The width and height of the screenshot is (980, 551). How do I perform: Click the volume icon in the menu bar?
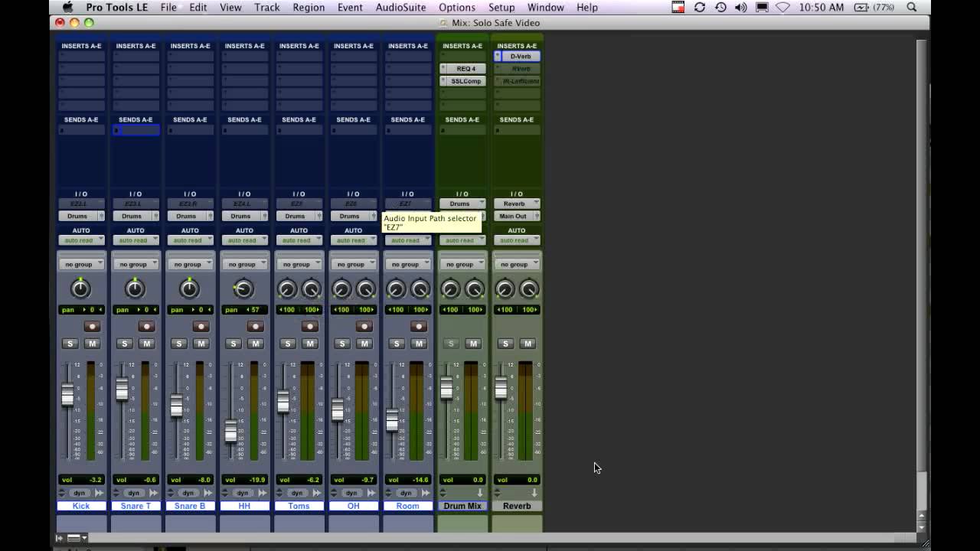point(740,7)
